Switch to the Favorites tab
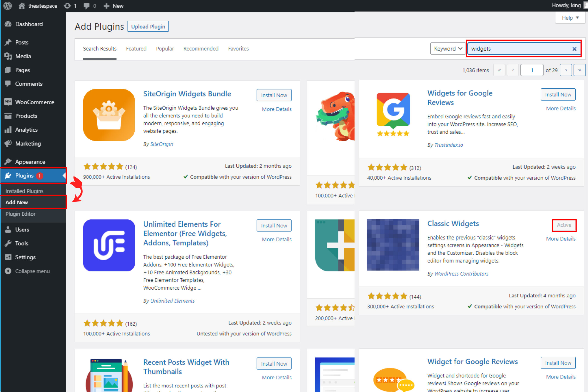This screenshot has height=392, width=588. pyautogui.click(x=238, y=48)
